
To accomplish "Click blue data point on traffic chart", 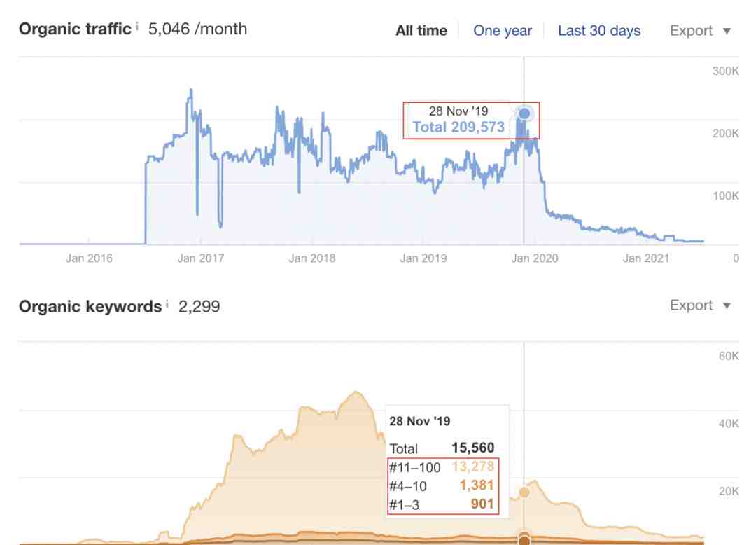I will [524, 113].
